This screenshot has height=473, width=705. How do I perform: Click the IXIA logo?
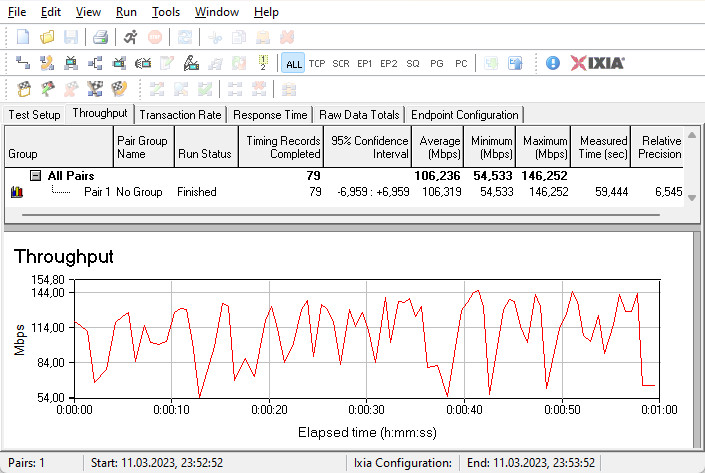point(597,63)
